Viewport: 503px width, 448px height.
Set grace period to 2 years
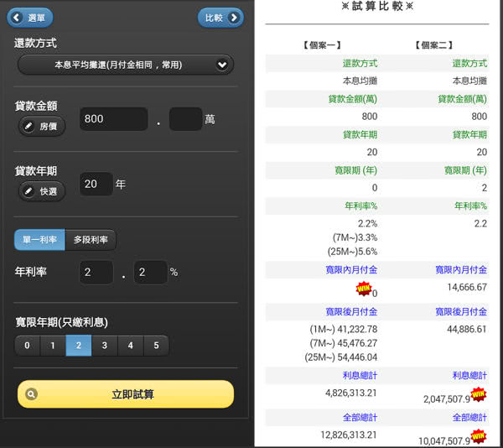tap(79, 346)
